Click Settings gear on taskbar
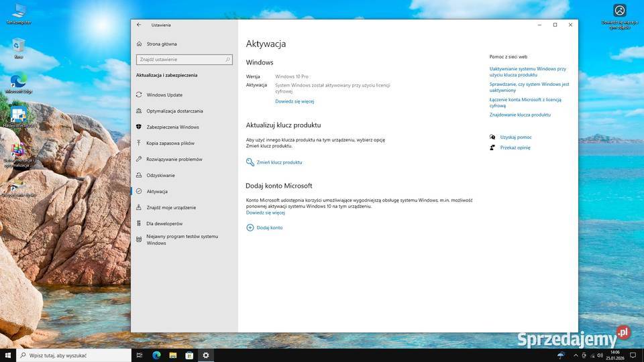 click(x=206, y=355)
